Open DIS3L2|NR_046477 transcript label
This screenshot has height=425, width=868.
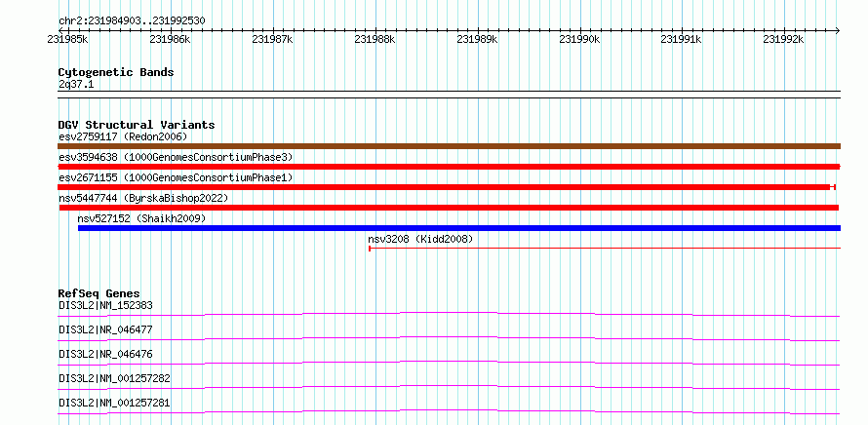[x=105, y=329]
